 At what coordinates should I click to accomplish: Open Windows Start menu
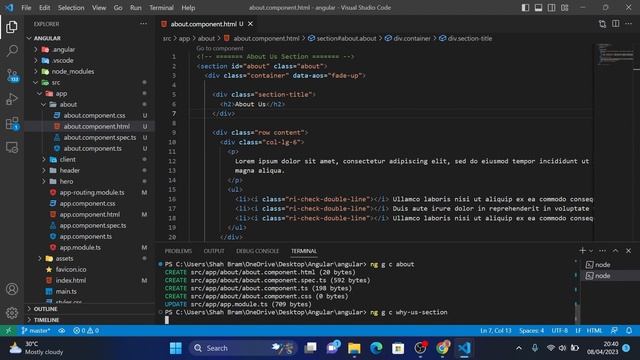pos(176,348)
